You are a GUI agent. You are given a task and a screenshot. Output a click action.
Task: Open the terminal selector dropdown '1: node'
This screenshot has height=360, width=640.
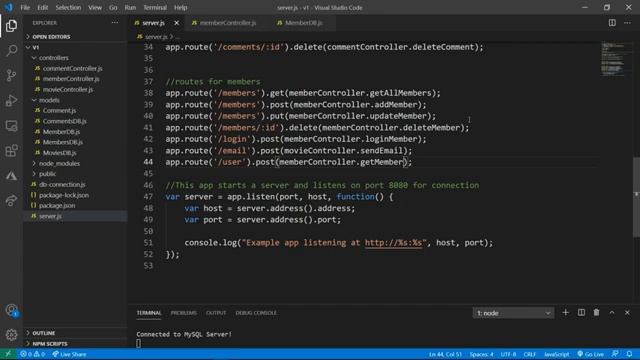[x=513, y=313]
